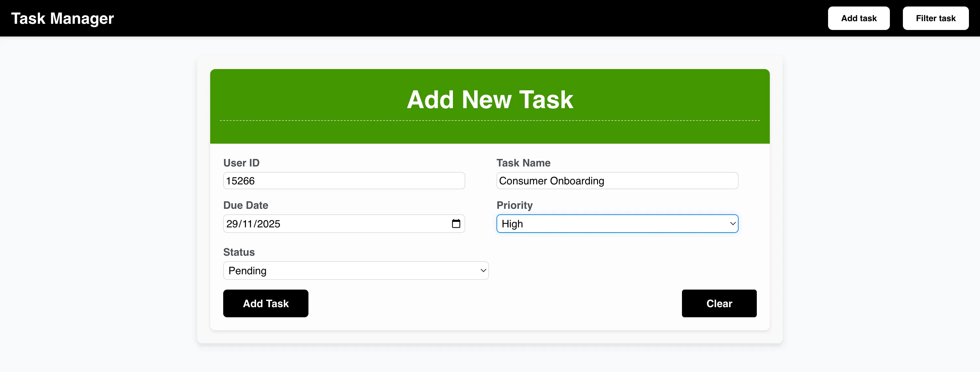Viewport: 980px width, 372px height.
Task: Click the Due Date label
Action: pyautogui.click(x=245, y=205)
